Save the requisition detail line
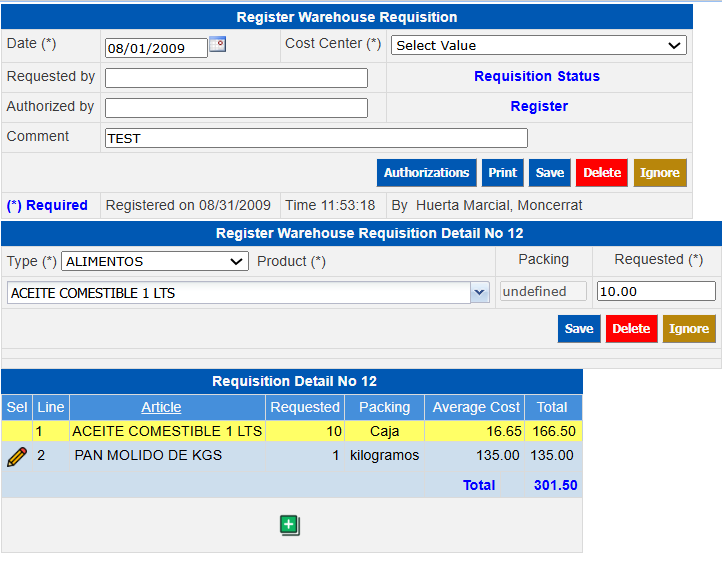722x577 pixels. (579, 329)
